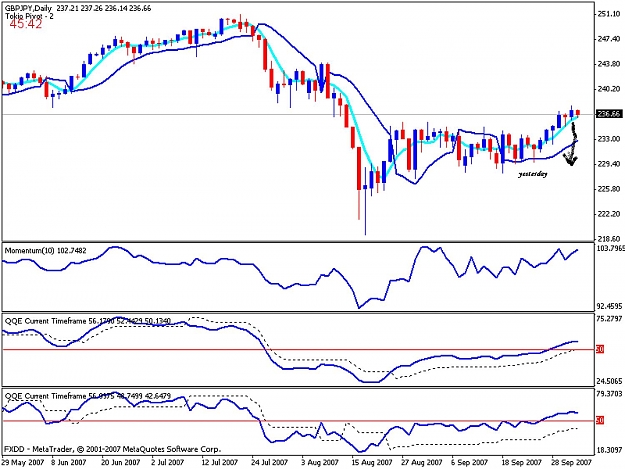
Task: Click the 24.5065 QQE scale value
Action: (609, 381)
